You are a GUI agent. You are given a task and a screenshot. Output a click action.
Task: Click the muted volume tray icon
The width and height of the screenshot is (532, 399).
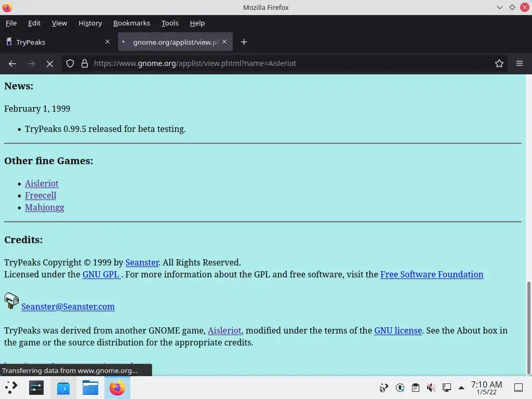(x=431, y=388)
